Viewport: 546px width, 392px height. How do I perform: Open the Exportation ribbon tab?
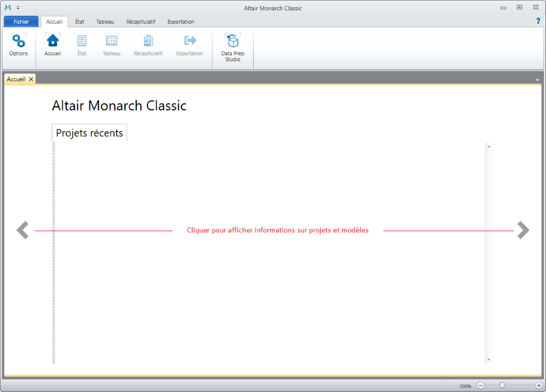click(181, 22)
